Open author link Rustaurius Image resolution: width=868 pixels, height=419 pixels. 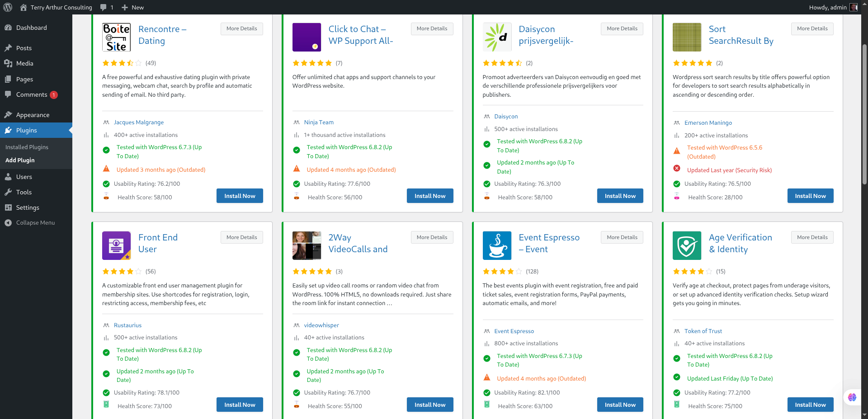click(x=127, y=325)
